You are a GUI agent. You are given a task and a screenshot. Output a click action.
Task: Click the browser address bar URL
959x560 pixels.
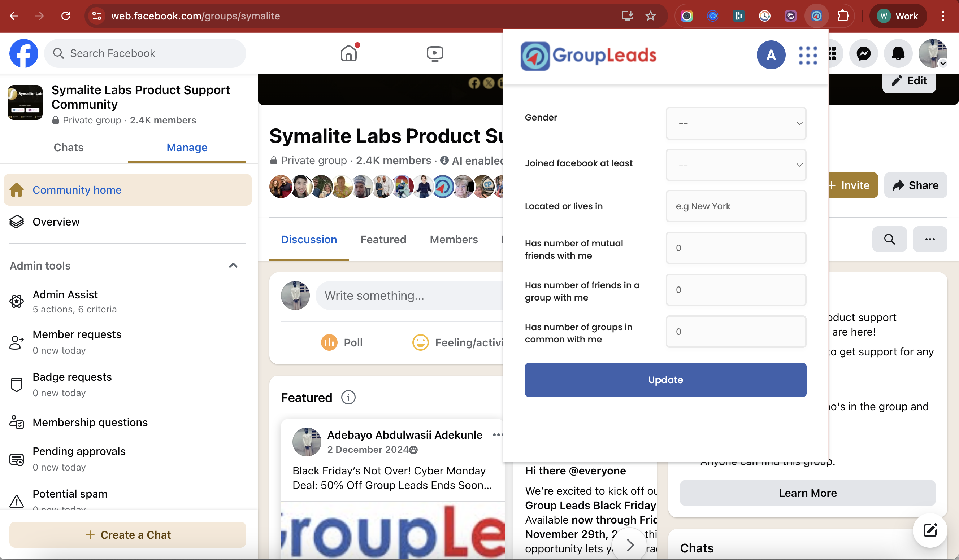(196, 16)
